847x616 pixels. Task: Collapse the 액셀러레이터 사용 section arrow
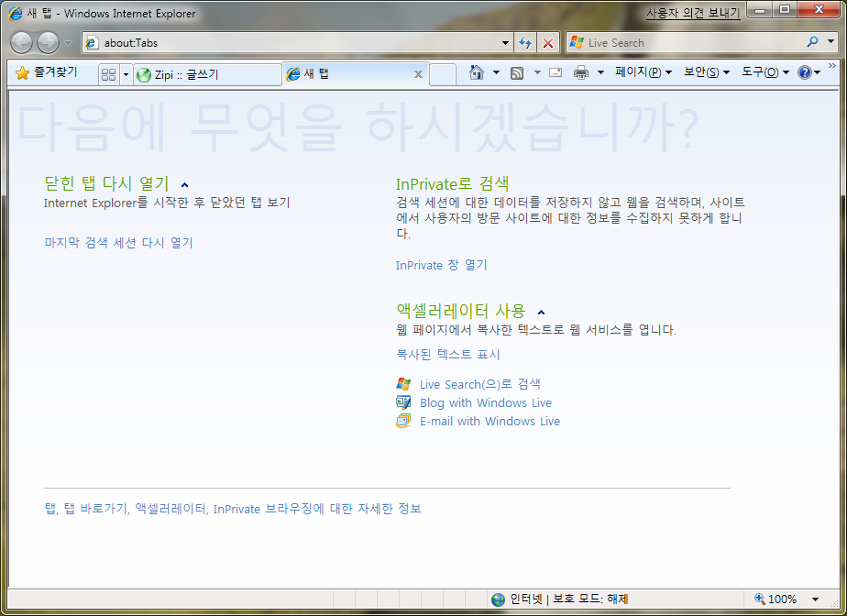pos(541,312)
